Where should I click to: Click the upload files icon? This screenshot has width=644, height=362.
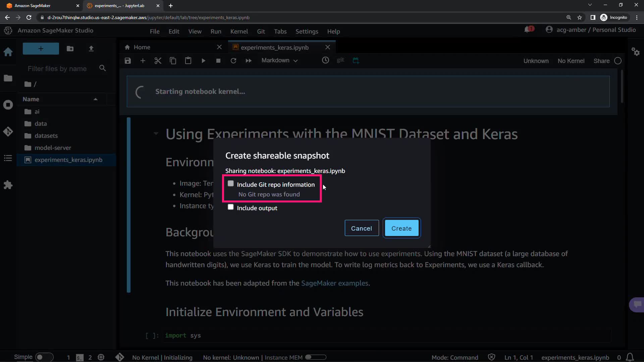click(x=91, y=49)
